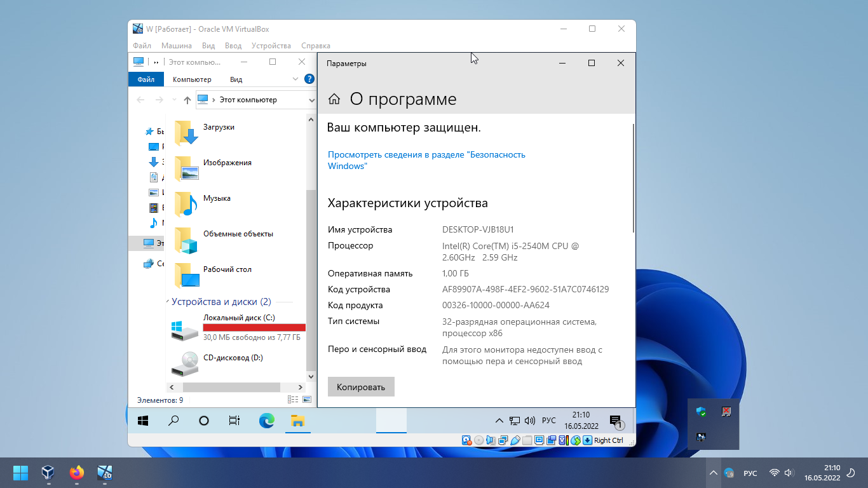
Task: Open Explorer Вид ribbon tab
Action: click(x=236, y=79)
